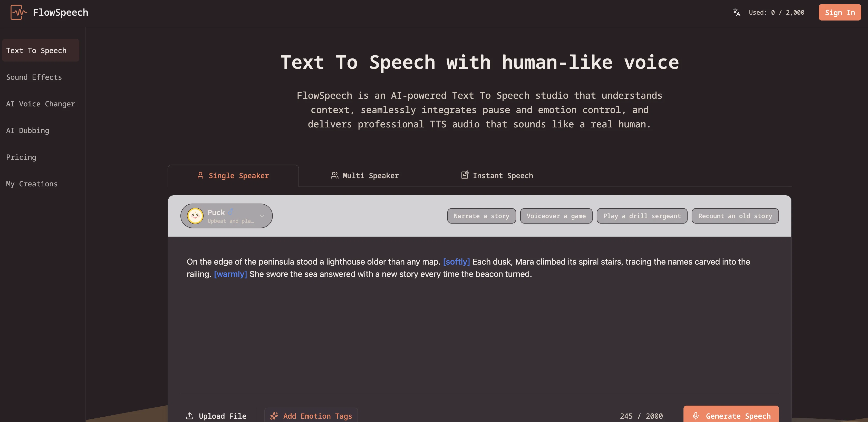Click the Multi Speaker people icon
Image resolution: width=868 pixels, height=422 pixels.
[334, 175]
